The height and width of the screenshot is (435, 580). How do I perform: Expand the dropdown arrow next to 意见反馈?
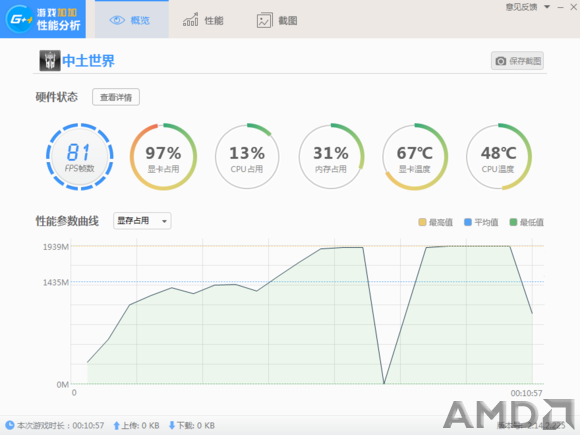coord(547,7)
